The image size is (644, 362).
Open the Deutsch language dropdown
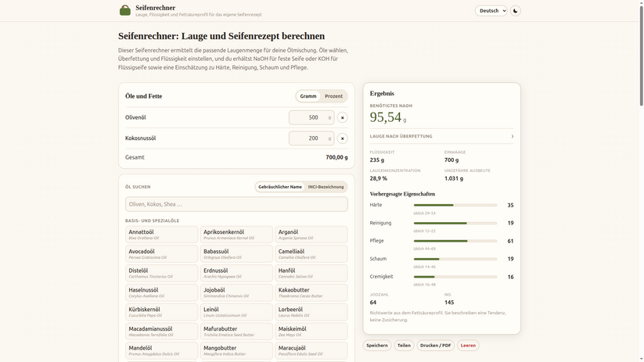pos(491,11)
